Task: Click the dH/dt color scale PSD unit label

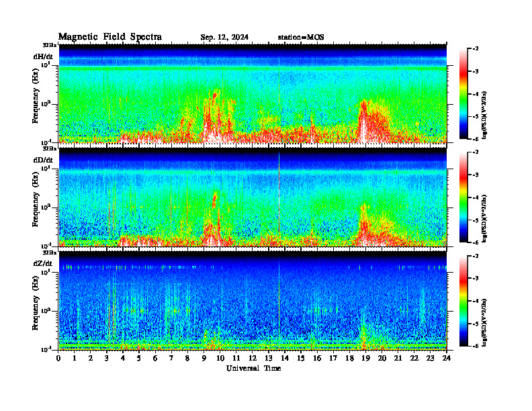Action: click(x=484, y=115)
